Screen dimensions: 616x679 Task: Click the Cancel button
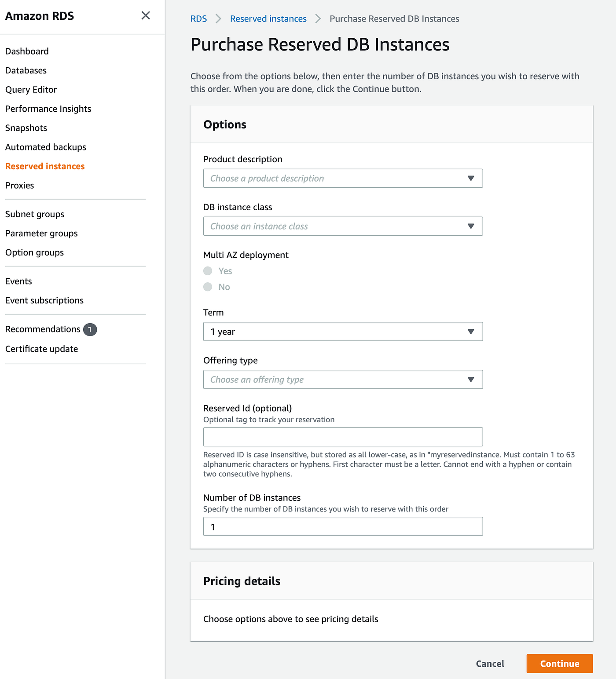click(490, 664)
